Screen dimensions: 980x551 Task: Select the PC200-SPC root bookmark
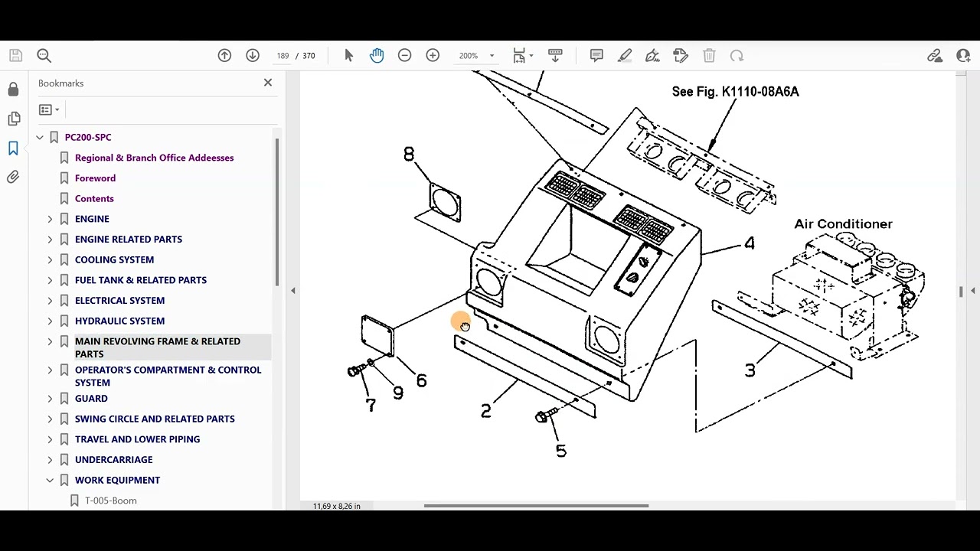coord(88,137)
